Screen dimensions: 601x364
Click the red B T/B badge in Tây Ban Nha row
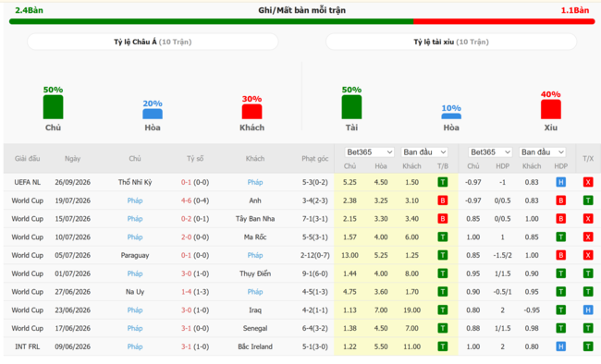pos(442,219)
